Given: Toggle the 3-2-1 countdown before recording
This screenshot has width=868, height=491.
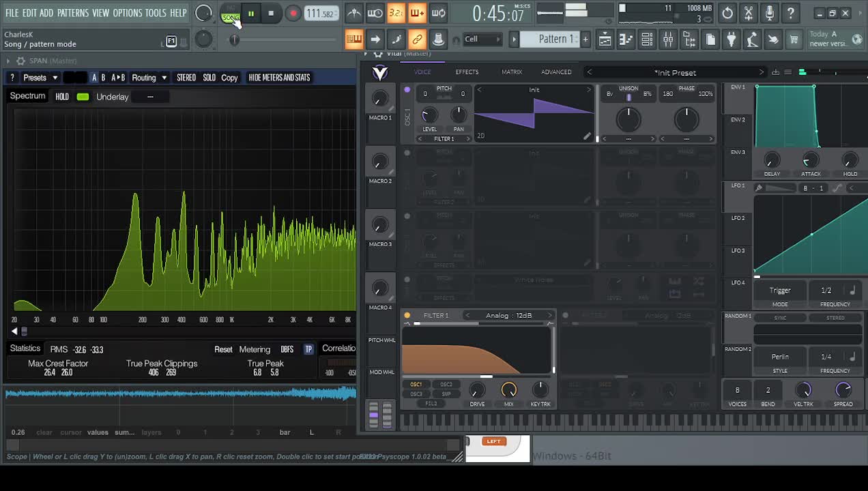Looking at the screenshot, I should 396,13.
